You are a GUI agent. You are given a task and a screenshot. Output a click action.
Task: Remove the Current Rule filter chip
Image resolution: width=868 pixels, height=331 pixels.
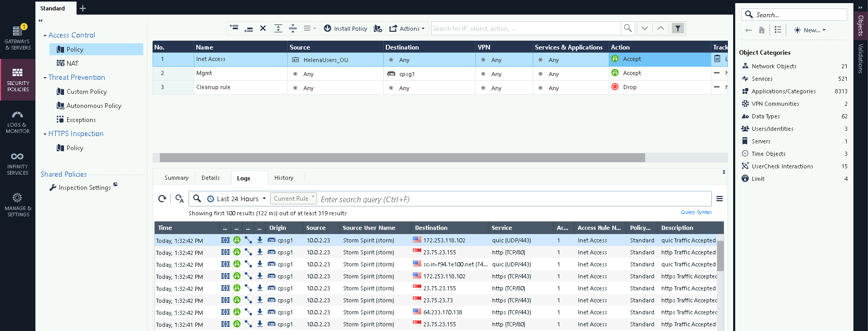313,197
